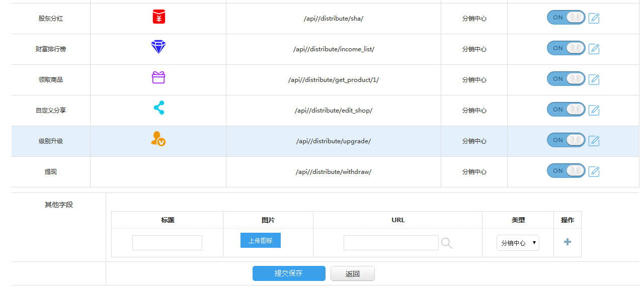Screen dimensions: 644x287
Task: Edit the 股东分红 row with pencil icon
Action: pos(594,19)
